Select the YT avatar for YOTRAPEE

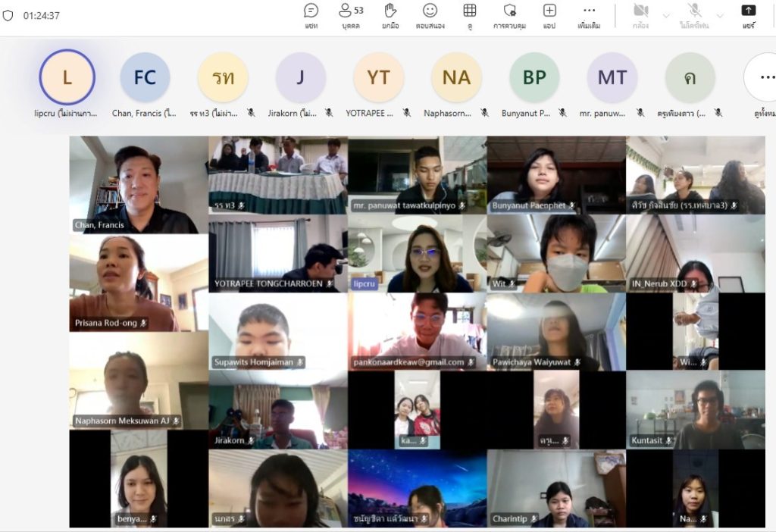coord(378,77)
